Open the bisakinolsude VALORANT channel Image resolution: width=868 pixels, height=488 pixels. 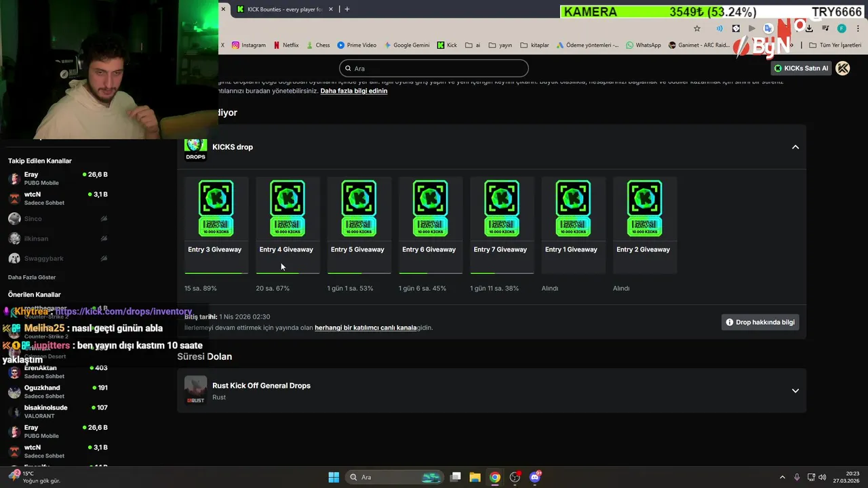point(58,411)
